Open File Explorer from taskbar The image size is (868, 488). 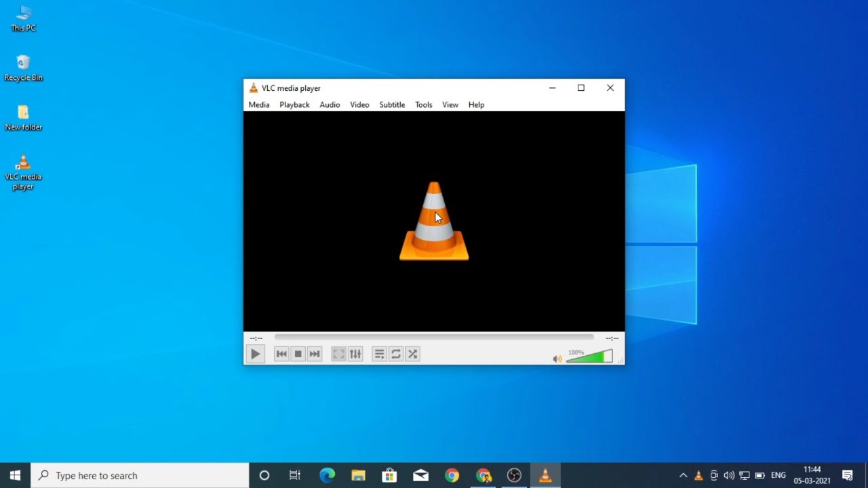pos(358,475)
